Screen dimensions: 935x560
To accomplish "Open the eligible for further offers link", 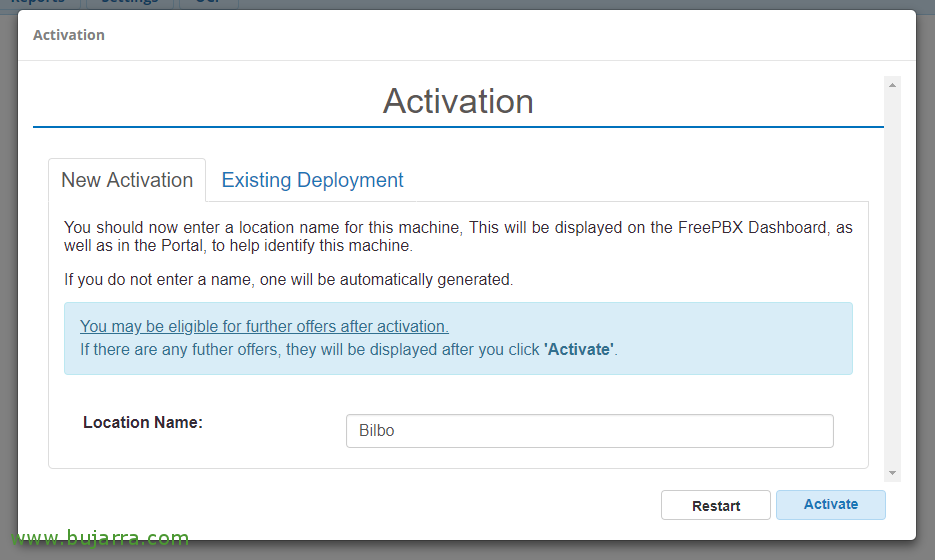I will pyautogui.click(x=264, y=327).
